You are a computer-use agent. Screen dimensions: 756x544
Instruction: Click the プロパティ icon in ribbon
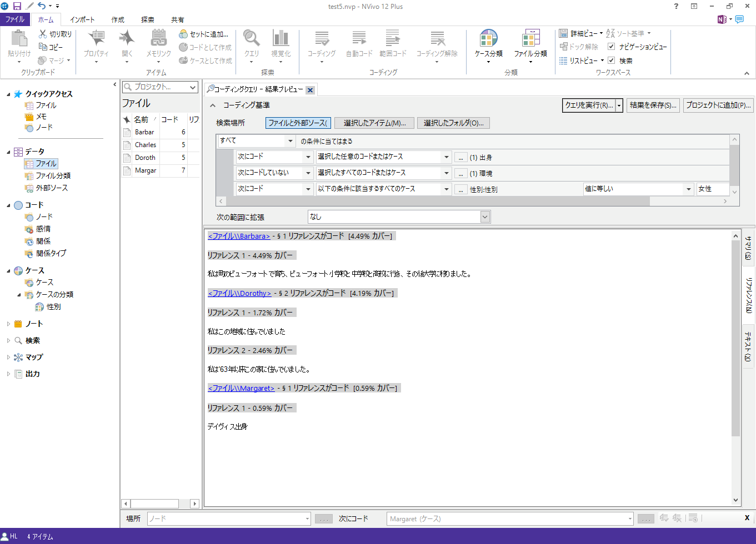coord(96,39)
